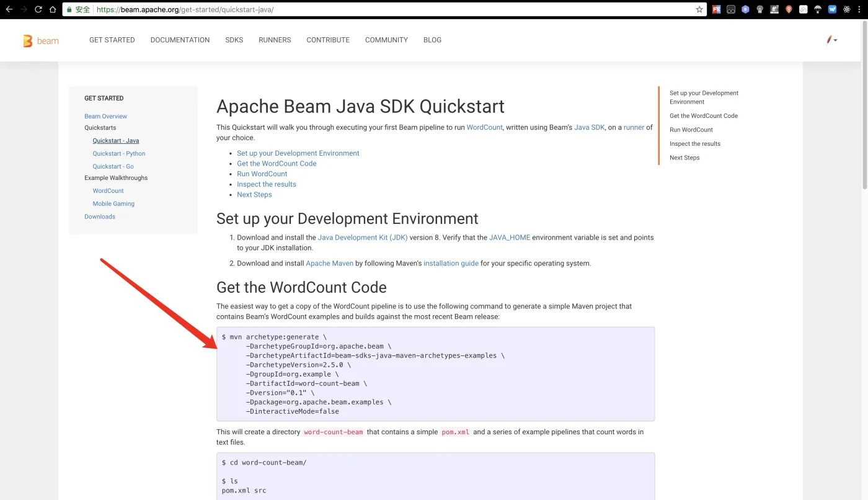Click the '-DinteractiveMode=false' line
The image size is (868, 500).
coord(293,411)
